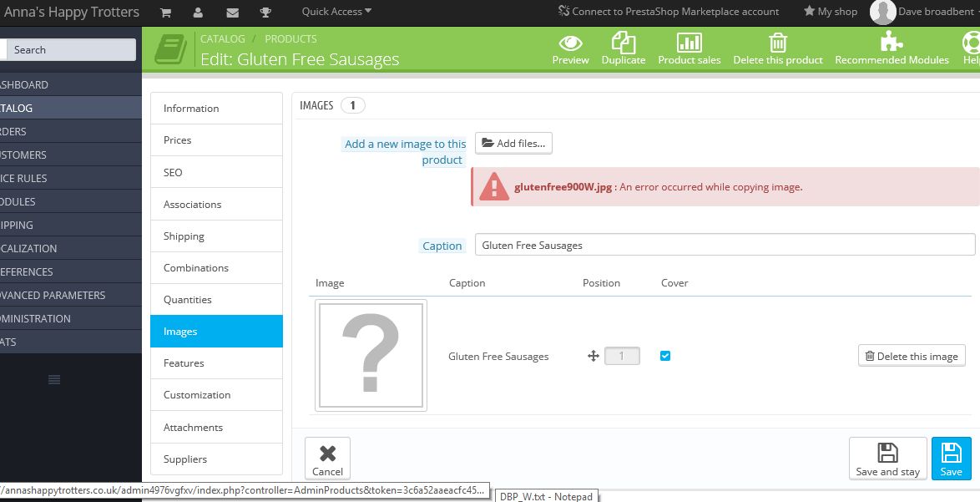Open Administration in the sidebar
Screen dimensions: 980x502
pyautogui.click(x=71, y=318)
